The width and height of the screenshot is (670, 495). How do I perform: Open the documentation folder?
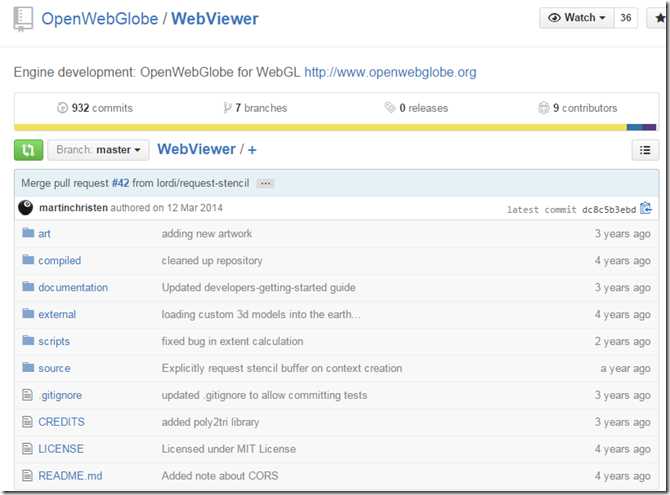coord(73,288)
